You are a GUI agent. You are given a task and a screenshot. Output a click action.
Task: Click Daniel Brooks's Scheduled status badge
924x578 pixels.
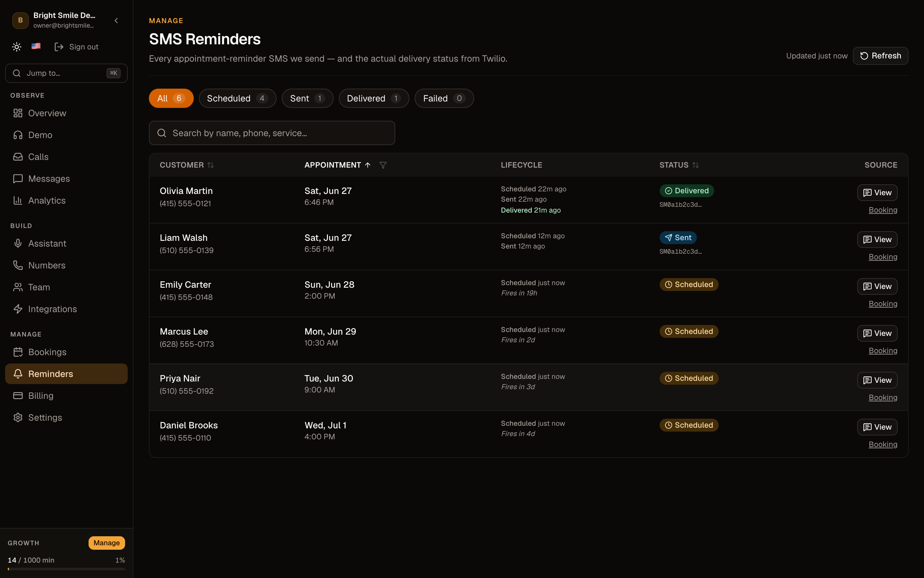689,425
